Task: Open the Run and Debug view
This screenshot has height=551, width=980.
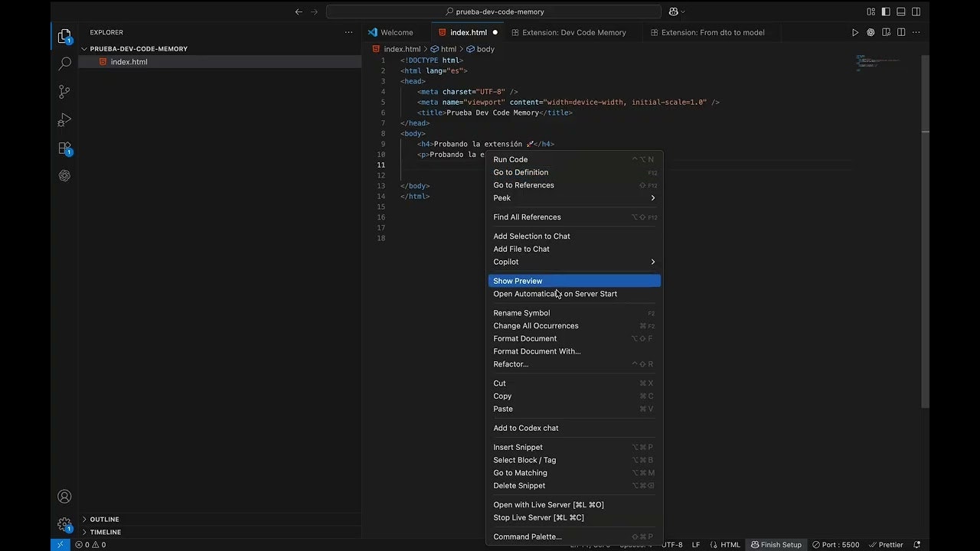Action: pyautogui.click(x=64, y=120)
